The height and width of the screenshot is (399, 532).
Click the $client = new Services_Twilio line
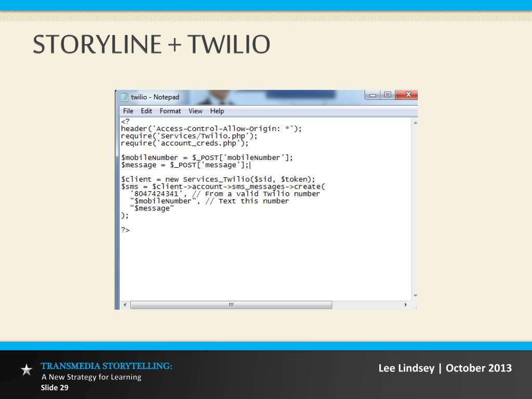[x=218, y=179]
